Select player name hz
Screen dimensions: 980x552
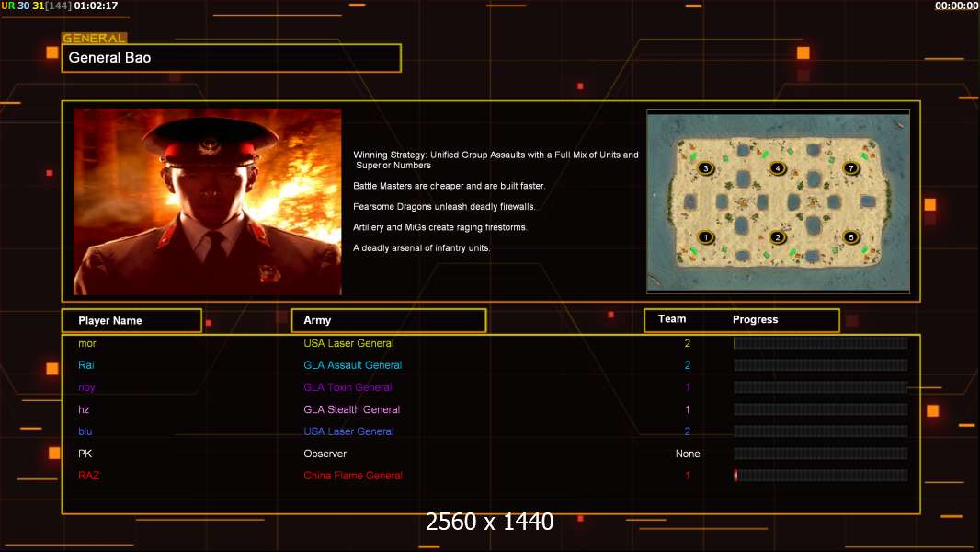click(x=84, y=409)
